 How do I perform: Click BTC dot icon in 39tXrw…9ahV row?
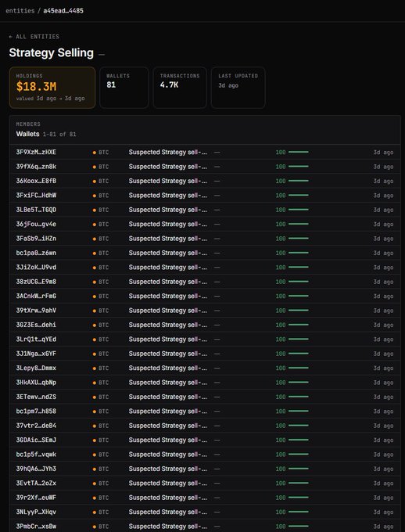click(95, 311)
